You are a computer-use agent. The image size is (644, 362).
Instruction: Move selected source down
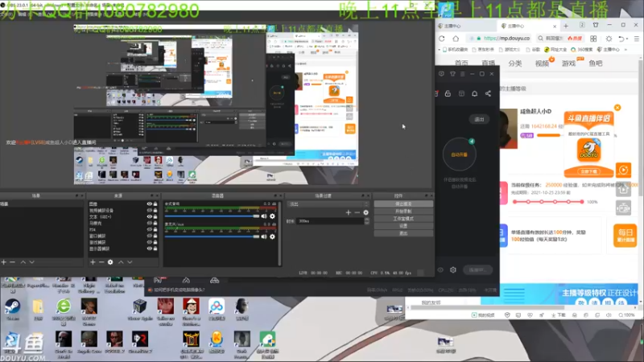(130, 262)
